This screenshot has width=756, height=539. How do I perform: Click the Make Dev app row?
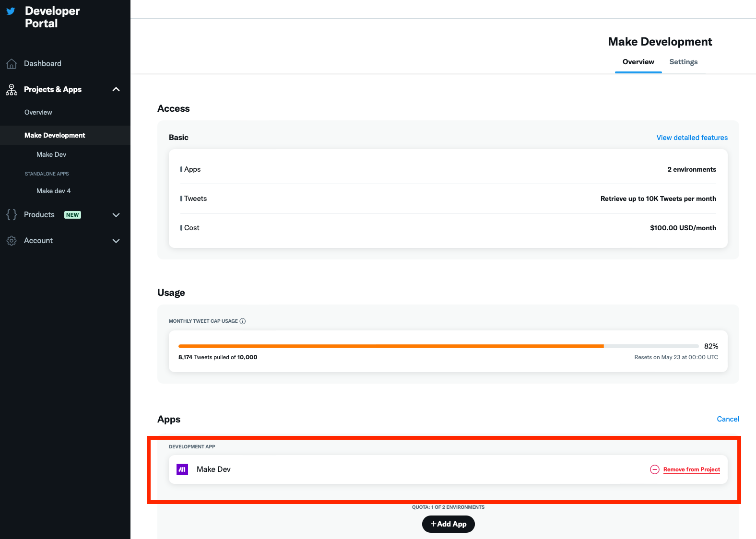[x=448, y=469]
